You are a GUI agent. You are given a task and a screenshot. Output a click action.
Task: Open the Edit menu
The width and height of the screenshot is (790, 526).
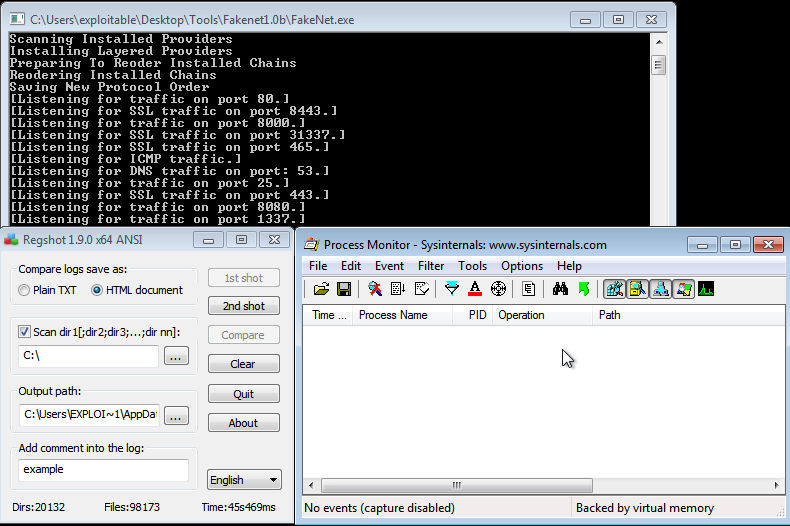[351, 266]
